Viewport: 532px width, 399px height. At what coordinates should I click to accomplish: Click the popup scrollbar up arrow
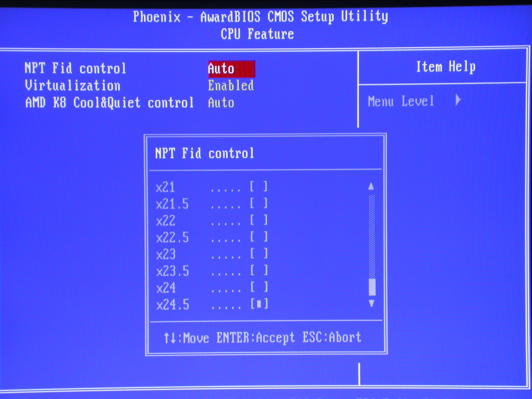click(x=371, y=186)
